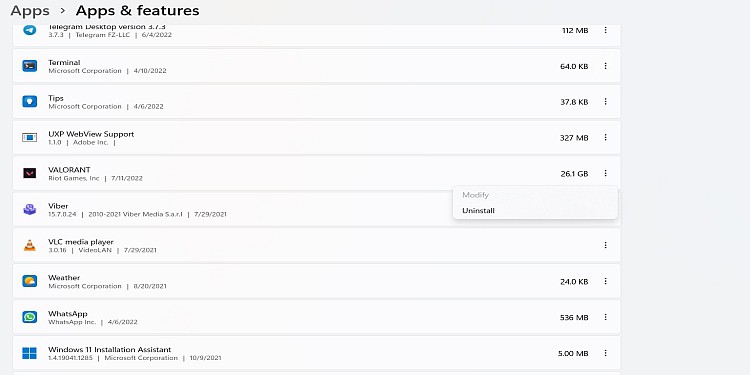Screen dimensions: 750x375
Task: Choose Modify in the context menu
Action: tap(475, 195)
